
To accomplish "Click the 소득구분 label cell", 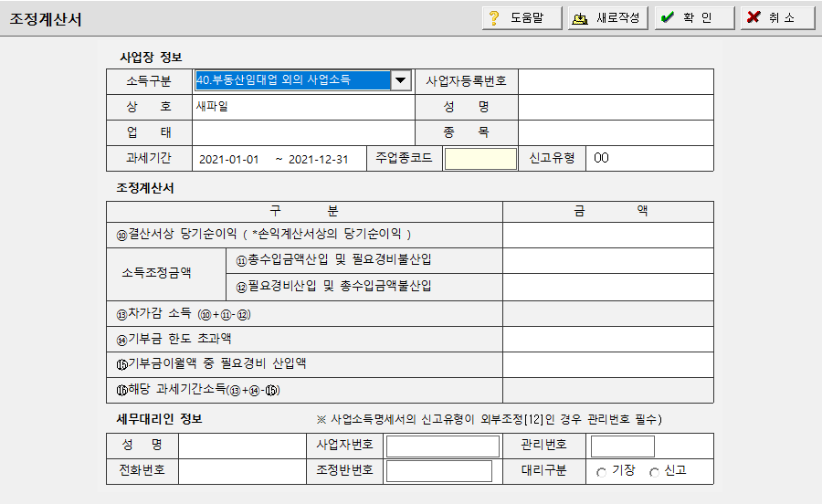I will 149,82.
